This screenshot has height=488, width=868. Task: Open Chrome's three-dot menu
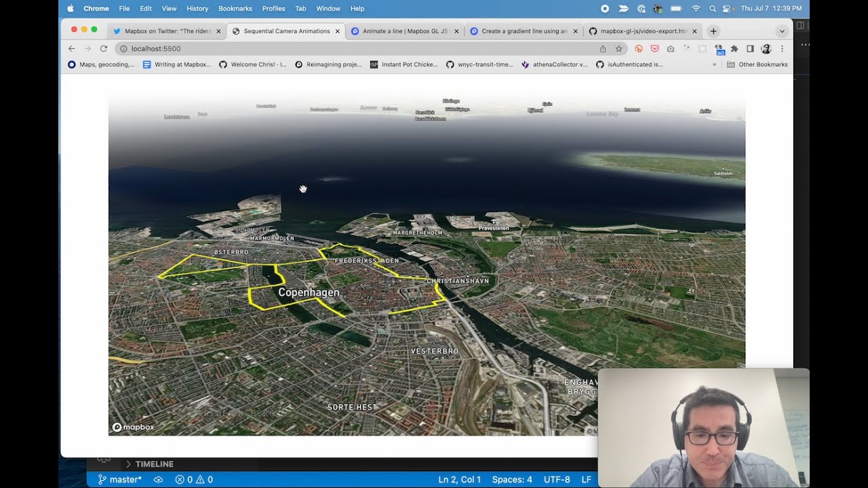tap(782, 49)
